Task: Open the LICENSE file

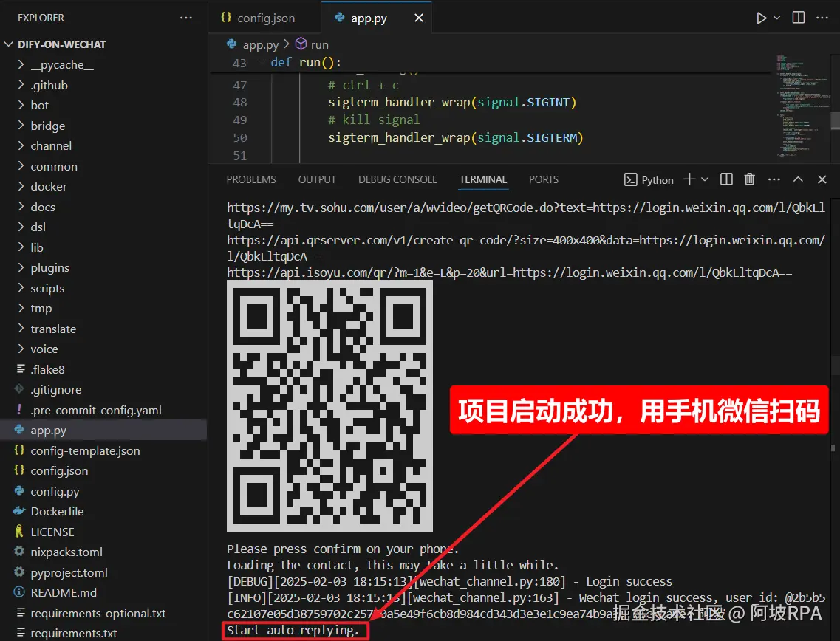Action: click(x=103, y=532)
